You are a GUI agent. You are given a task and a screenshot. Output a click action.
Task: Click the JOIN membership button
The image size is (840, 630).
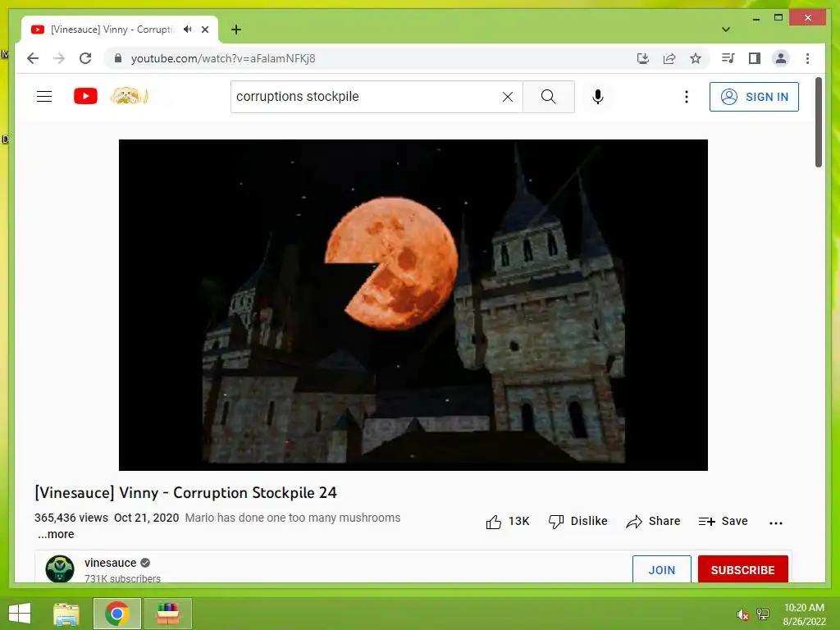click(662, 569)
